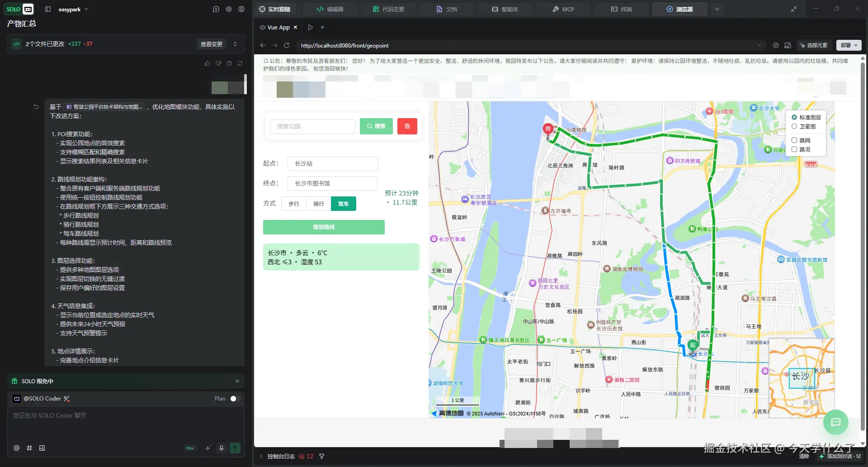Screen dimensions: 868x467
Task: Collapse the panel with the shrink arrows icon
Action: pyautogui.click(x=794, y=9)
